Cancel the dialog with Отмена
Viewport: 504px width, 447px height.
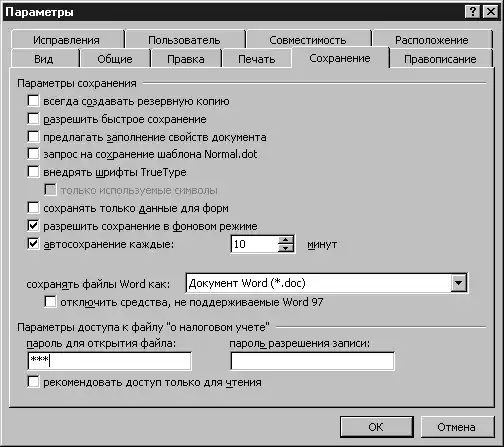tap(457, 427)
